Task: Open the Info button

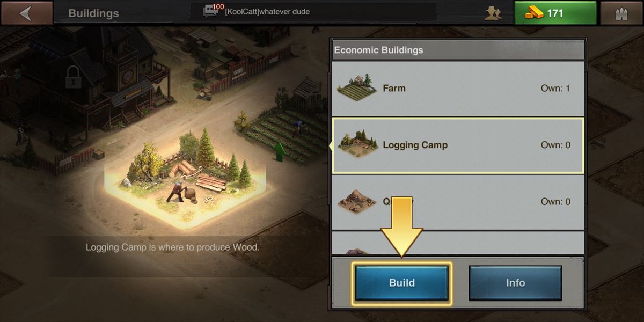Action: pos(515,283)
